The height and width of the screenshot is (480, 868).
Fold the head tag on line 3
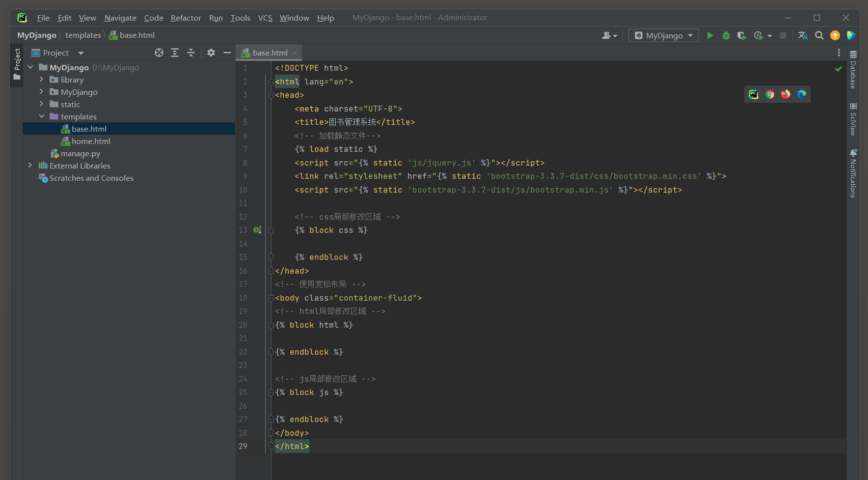pyautogui.click(x=271, y=95)
